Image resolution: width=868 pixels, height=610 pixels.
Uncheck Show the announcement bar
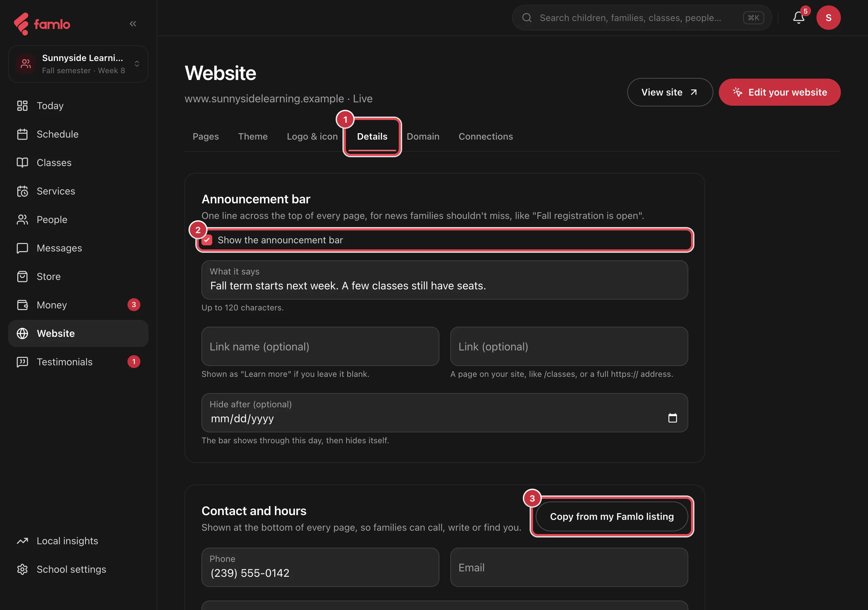(207, 240)
